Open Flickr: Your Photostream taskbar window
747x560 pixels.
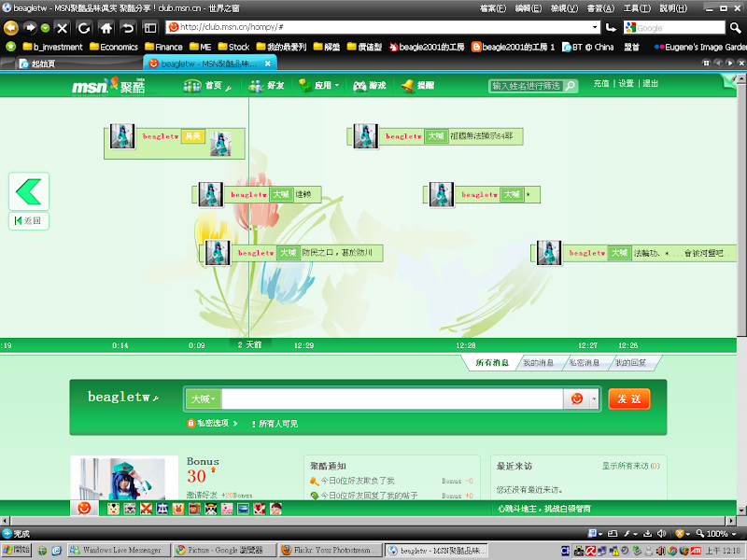pos(330,551)
